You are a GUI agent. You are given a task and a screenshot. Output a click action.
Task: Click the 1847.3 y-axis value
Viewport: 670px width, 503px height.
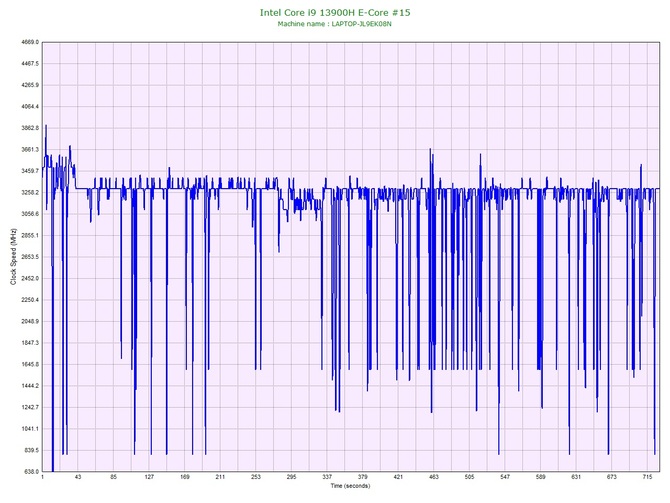pyautogui.click(x=30, y=343)
